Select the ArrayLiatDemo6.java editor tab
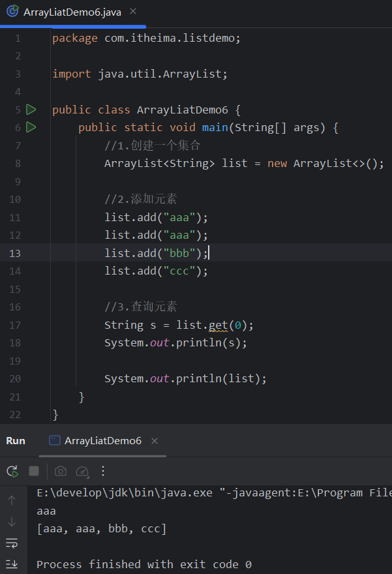 pos(72,12)
